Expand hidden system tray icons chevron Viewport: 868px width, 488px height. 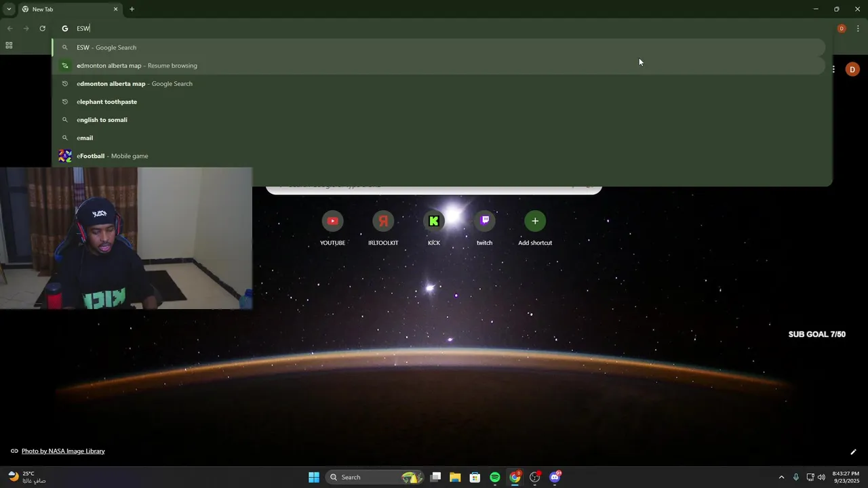tap(781, 477)
